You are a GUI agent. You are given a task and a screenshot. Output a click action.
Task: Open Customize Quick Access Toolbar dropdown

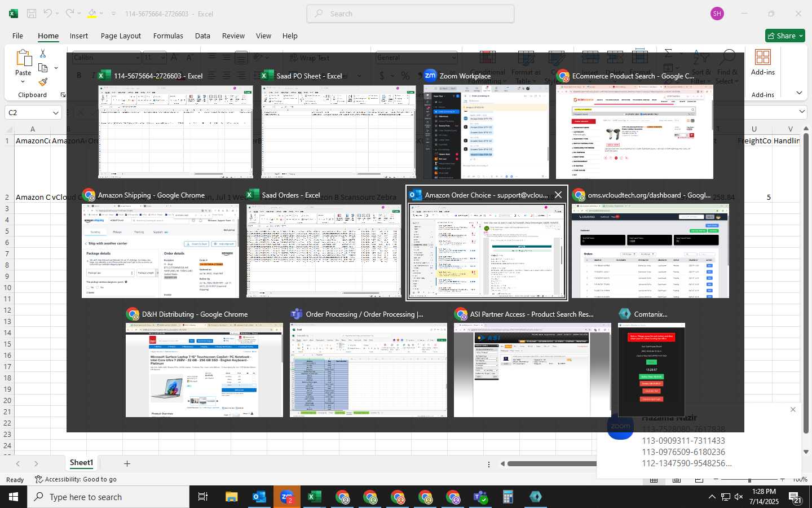pos(113,14)
